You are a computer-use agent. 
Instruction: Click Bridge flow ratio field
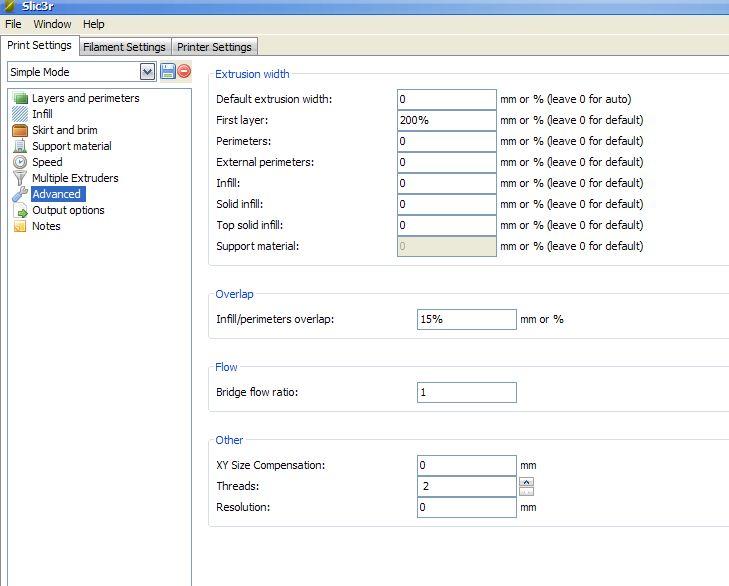(467, 393)
